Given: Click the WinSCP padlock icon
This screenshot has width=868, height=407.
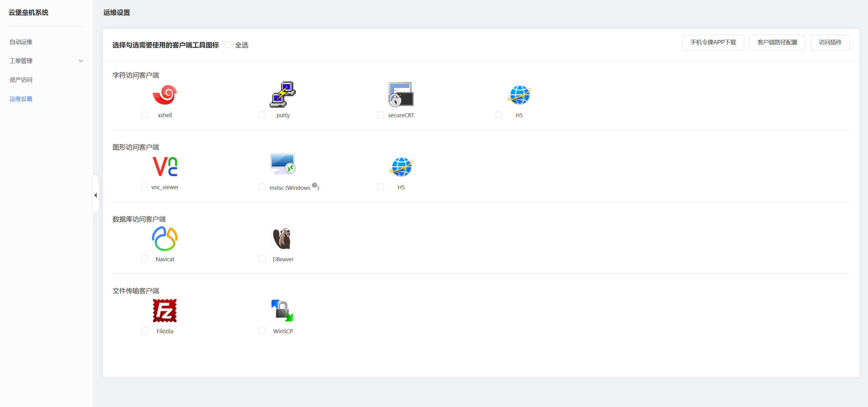Looking at the screenshot, I should pyautogui.click(x=283, y=310).
